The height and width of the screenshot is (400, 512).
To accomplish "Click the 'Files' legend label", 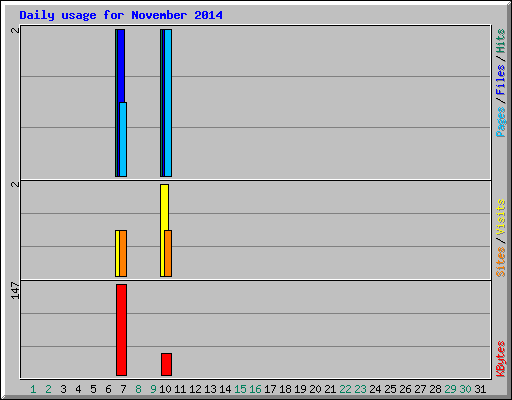I will coord(501,80).
